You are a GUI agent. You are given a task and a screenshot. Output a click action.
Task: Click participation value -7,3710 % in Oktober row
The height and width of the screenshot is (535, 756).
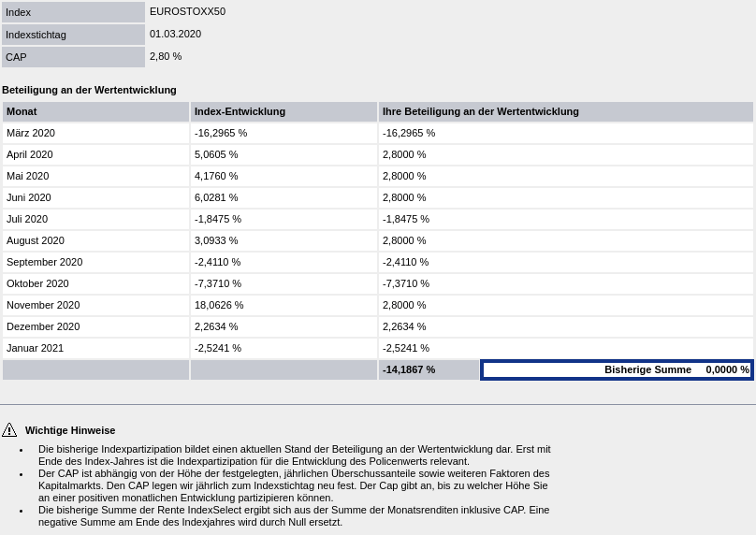(406, 284)
